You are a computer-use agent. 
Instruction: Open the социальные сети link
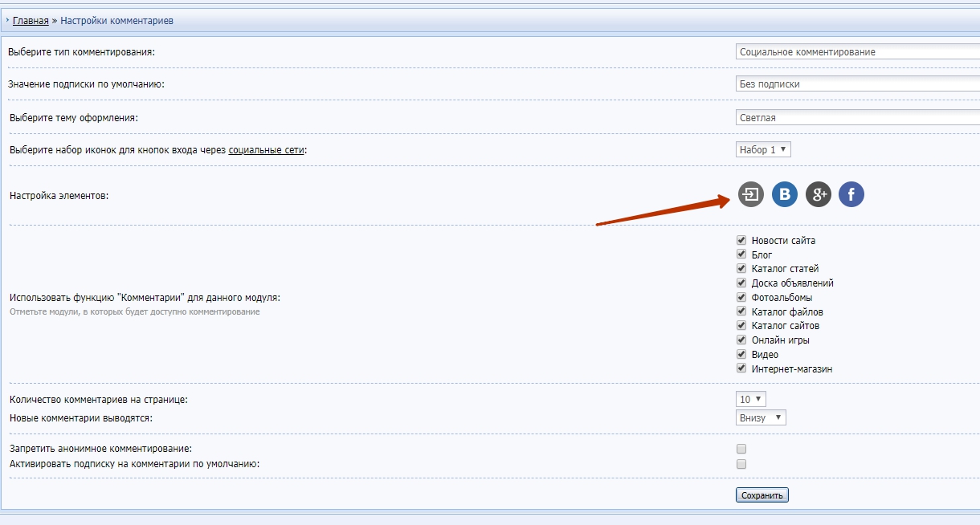click(x=266, y=150)
